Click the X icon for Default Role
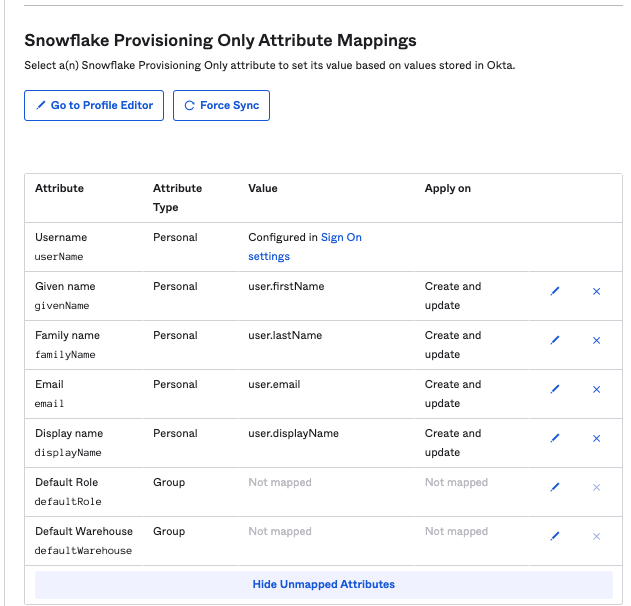This screenshot has height=606, width=631. (597, 487)
